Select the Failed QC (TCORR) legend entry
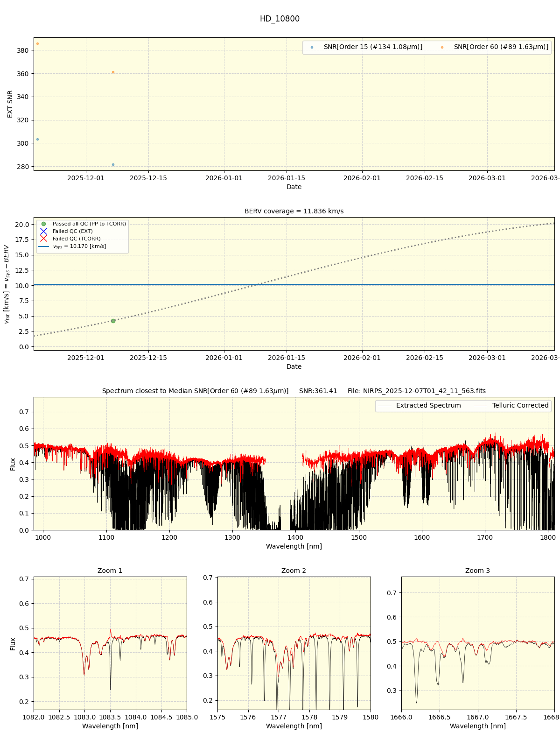This screenshot has width=560, height=747. pyautogui.click(x=70, y=239)
